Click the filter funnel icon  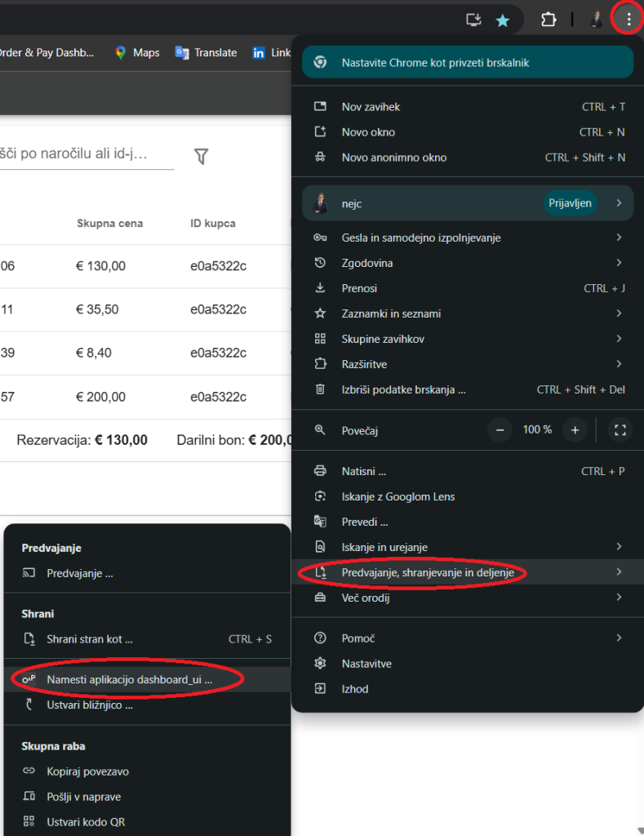click(x=201, y=156)
